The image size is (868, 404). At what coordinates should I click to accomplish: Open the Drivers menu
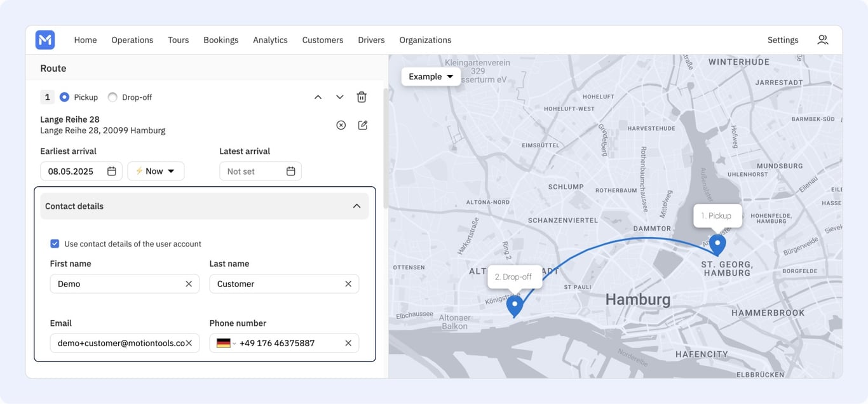tap(371, 40)
